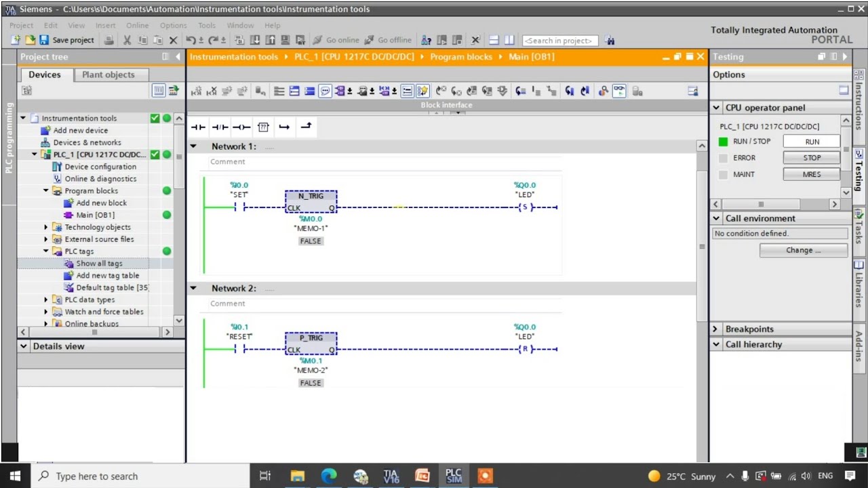Click the Accessible devices icon

pyautogui.click(x=426, y=40)
